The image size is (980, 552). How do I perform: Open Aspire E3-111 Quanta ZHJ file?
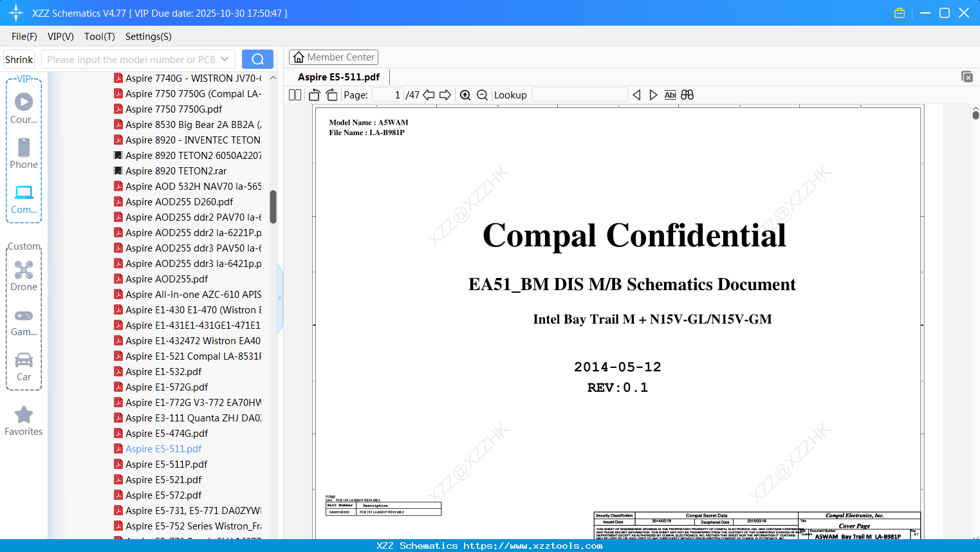(x=188, y=418)
